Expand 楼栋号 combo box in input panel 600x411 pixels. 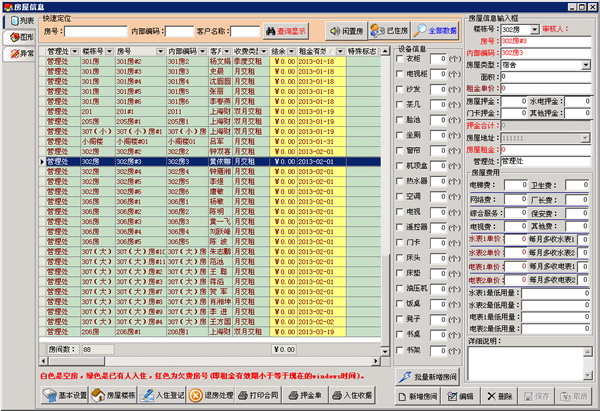[x=535, y=29]
